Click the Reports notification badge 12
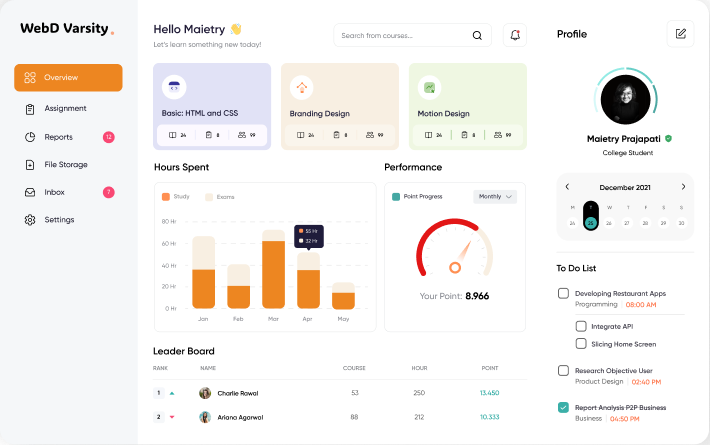Image resolution: width=710 pixels, height=445 pixels. point(109,137)
